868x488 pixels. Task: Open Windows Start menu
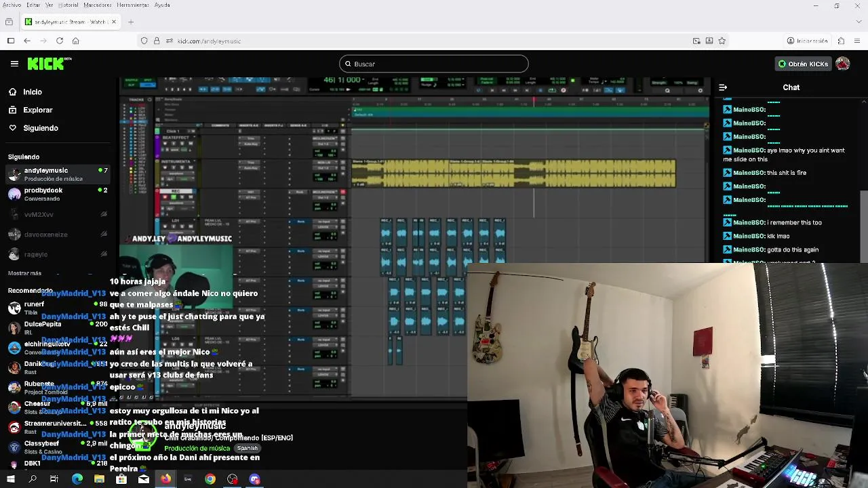pos(10,479)
